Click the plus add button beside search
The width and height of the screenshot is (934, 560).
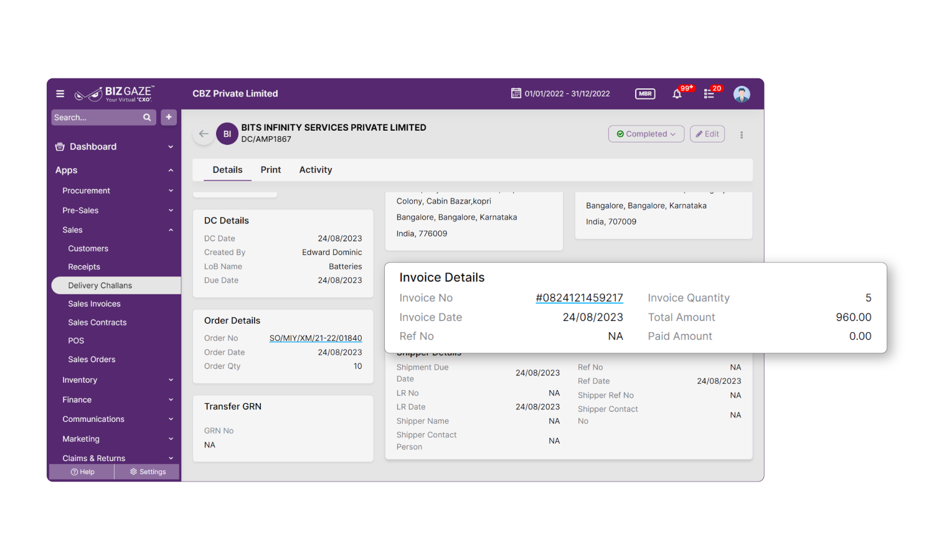(x=169, y=118)
